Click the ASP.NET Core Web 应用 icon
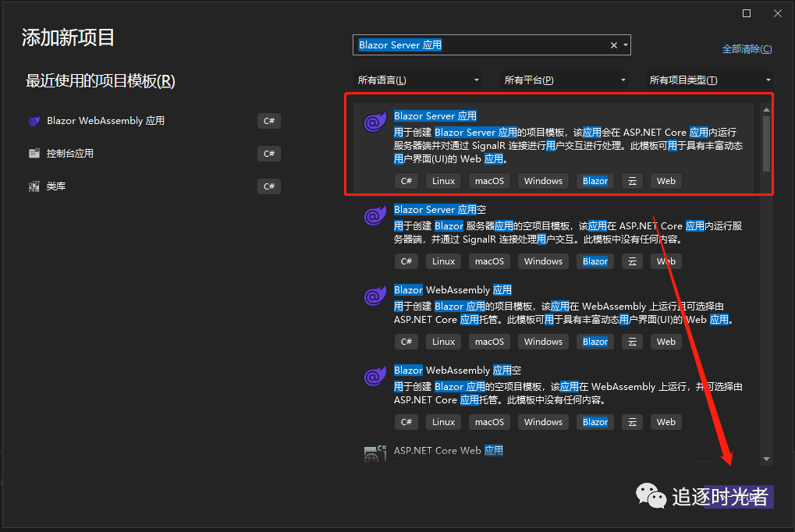This screenshot has width=795, height=532. 374,452
